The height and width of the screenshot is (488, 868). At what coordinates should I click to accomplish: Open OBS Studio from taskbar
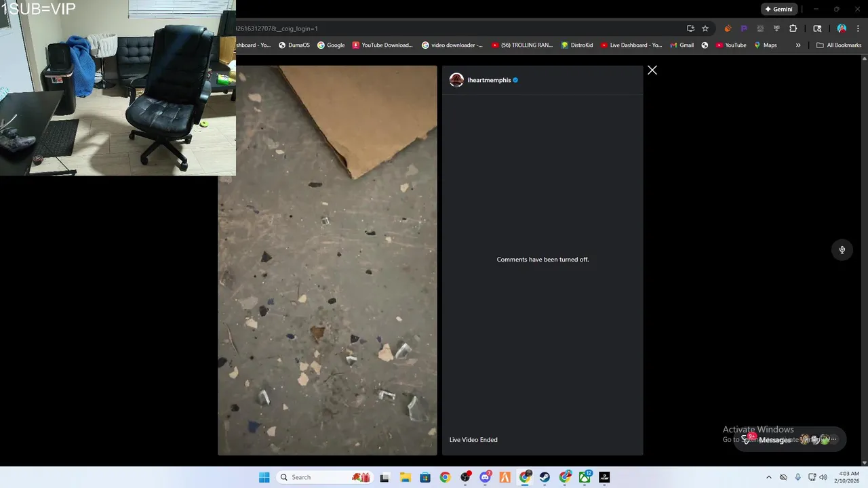tap(465, 477)
